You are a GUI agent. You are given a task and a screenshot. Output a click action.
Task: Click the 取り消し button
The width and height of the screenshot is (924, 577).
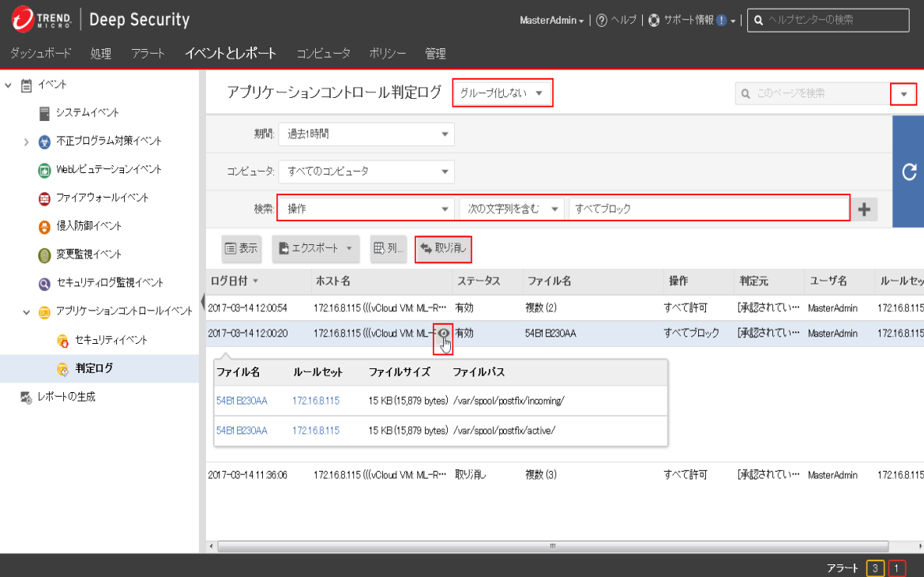coord(443,248)
